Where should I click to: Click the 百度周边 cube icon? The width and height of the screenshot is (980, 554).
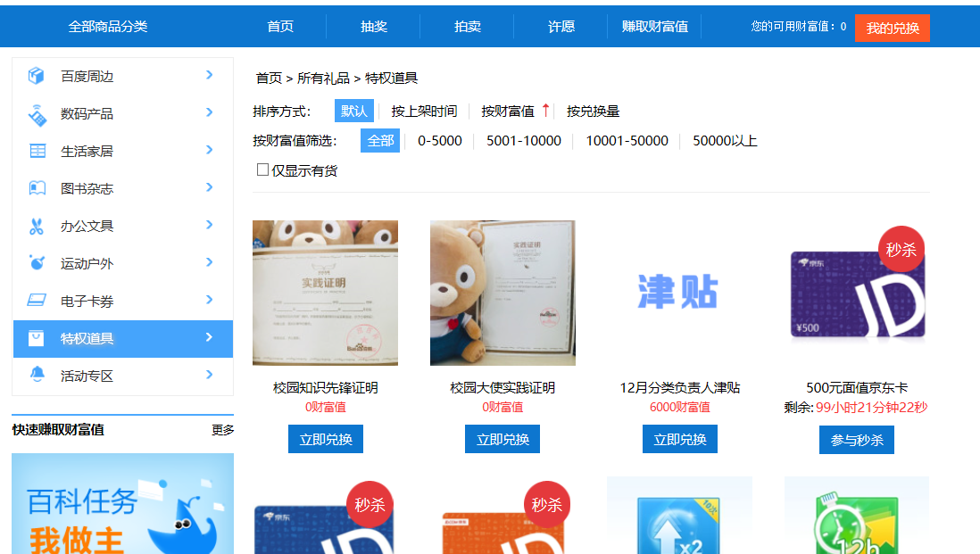pyautogui.click(x=37, y=76)
